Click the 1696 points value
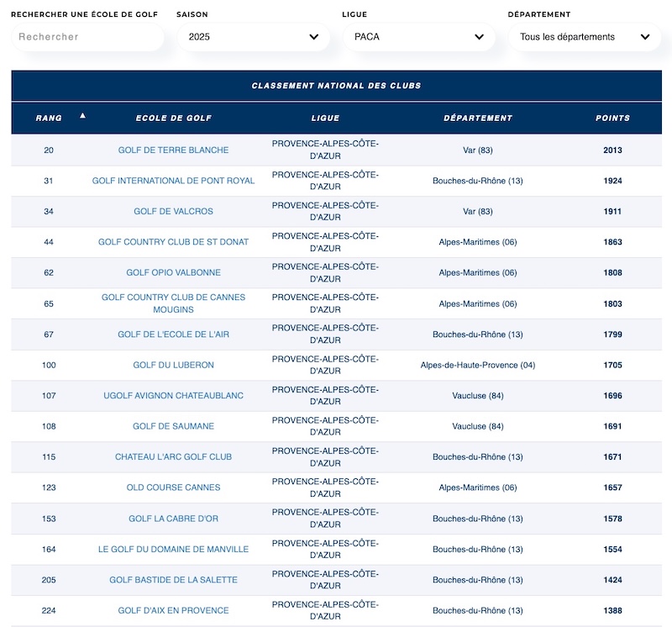This screenshot has height=627, width=672. 612,395
